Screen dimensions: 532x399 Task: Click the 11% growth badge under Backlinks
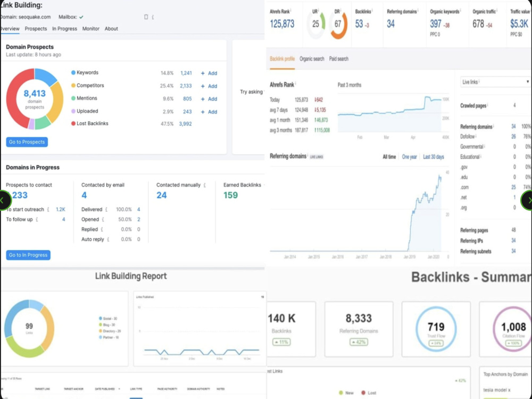281,342
